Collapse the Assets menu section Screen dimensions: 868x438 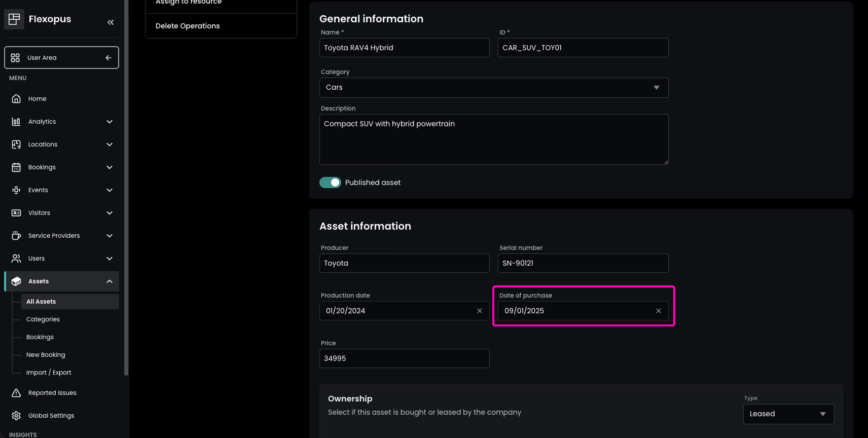pyautogui.click(x=110, y=281)
